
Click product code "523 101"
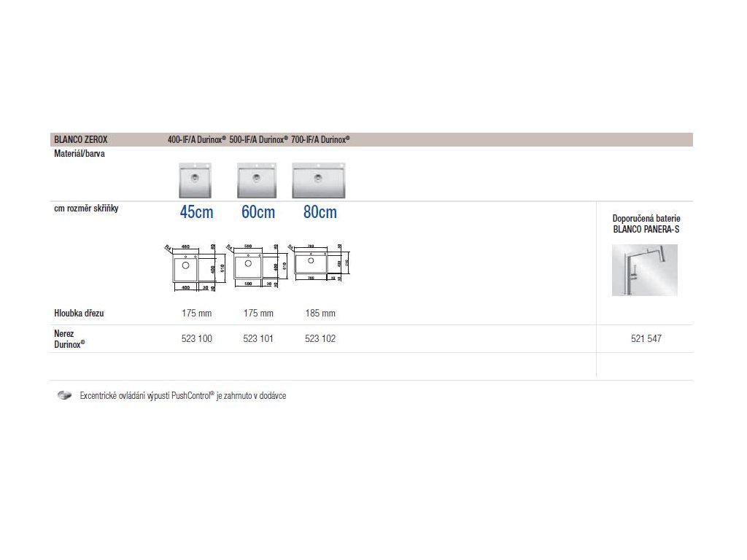258,338
